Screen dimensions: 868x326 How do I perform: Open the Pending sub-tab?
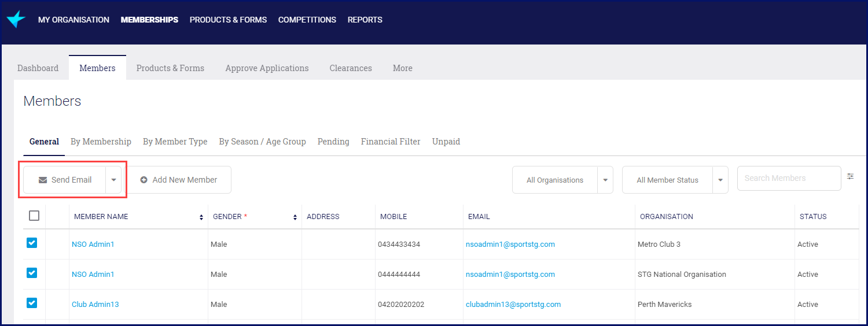tap(333, 142)
